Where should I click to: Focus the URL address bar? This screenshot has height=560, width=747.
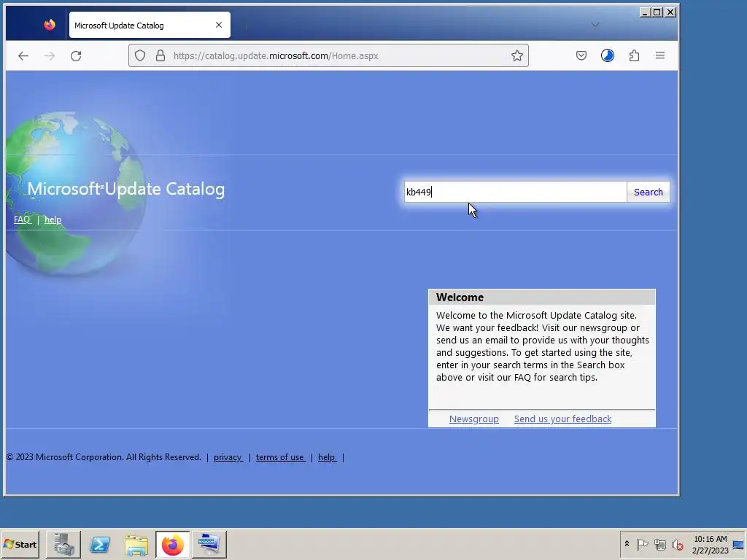tap(328, 55)
